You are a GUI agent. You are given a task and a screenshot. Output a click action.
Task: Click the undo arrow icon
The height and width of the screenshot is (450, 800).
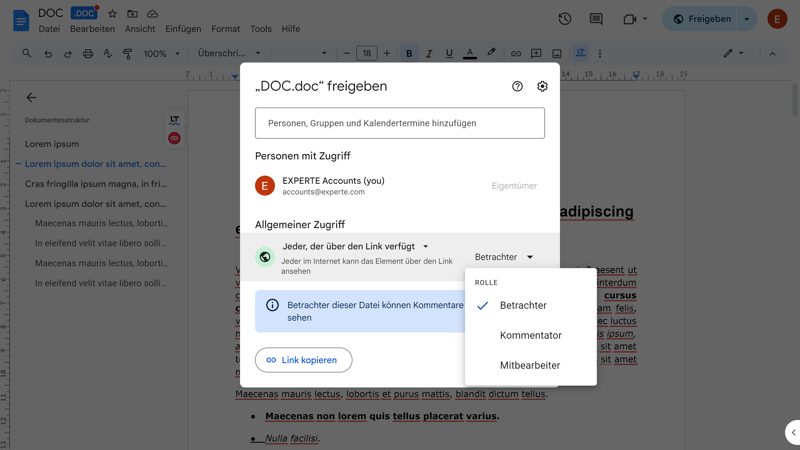[x=48, y=54]
